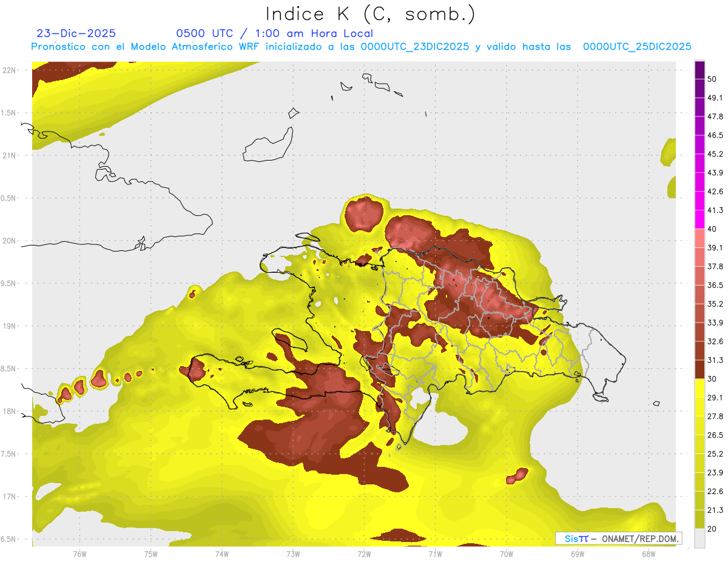Click the "69W" longitude label
The image size is (728, 562).
click(578, 554)
